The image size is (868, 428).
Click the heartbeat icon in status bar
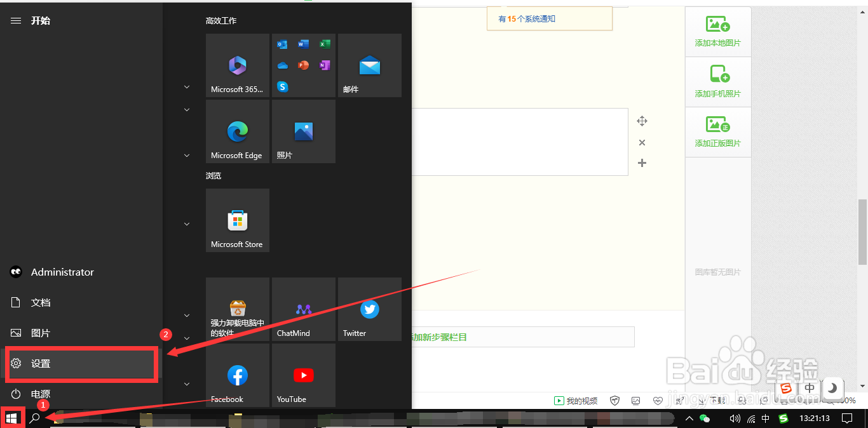point(658,401)
